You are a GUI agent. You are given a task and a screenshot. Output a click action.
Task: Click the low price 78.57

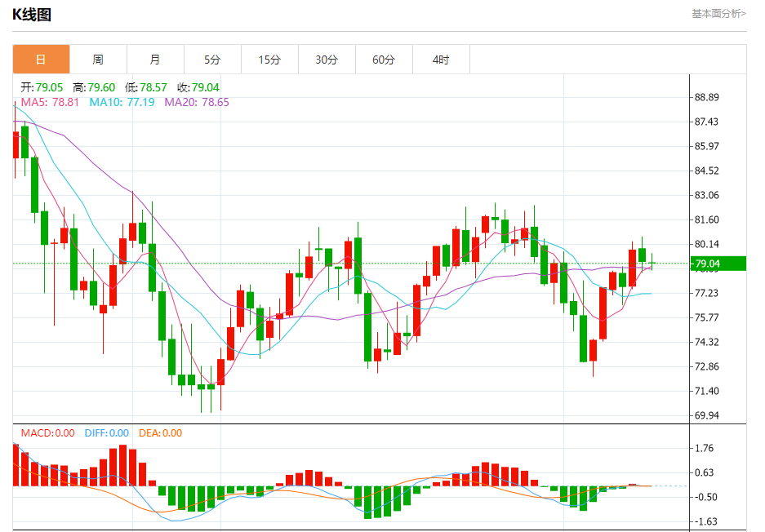(x=153, y=88)
